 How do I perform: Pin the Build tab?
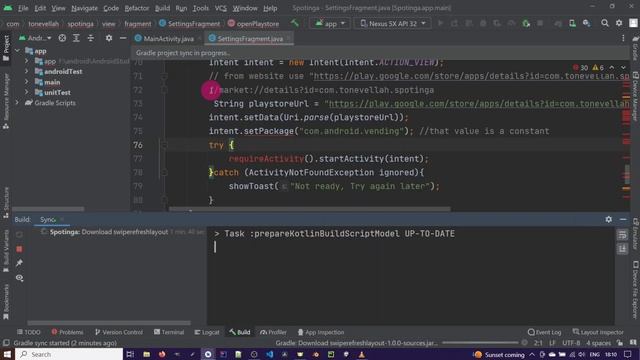tap(19, 263)
